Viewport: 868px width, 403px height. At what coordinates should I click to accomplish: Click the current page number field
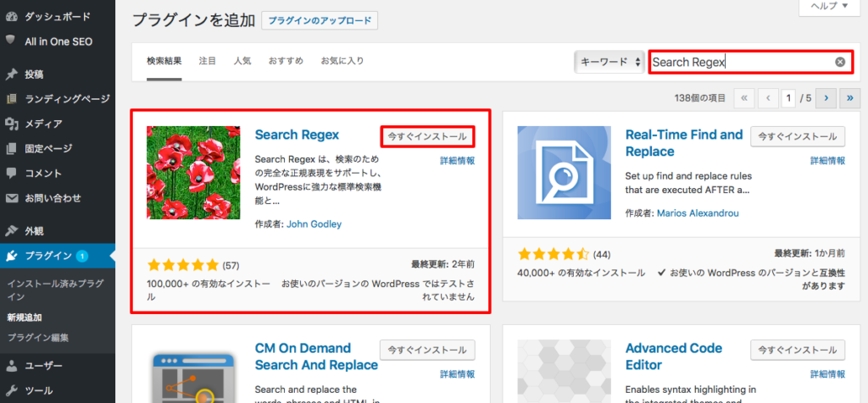(x=788, y=98)
